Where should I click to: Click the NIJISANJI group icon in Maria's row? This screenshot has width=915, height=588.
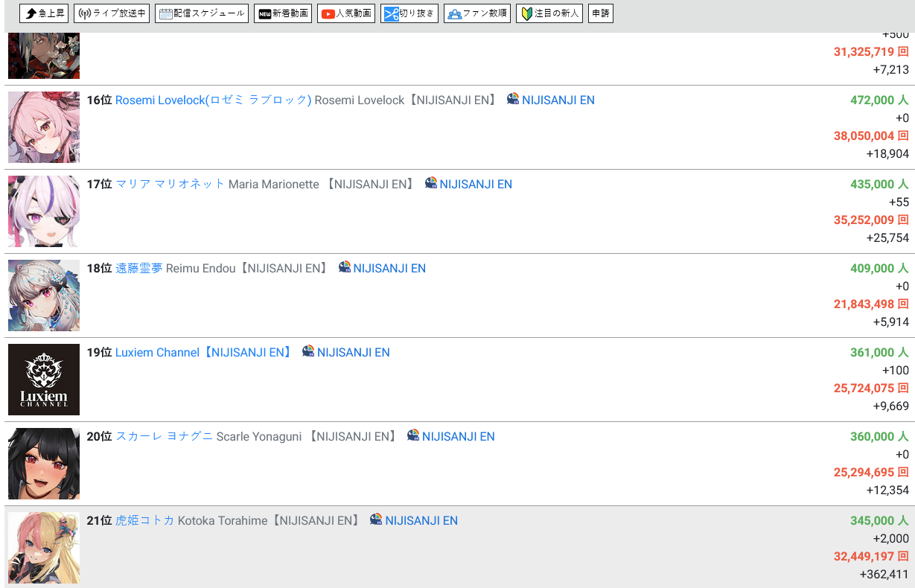pyautogui.click(x=431, y=183)
